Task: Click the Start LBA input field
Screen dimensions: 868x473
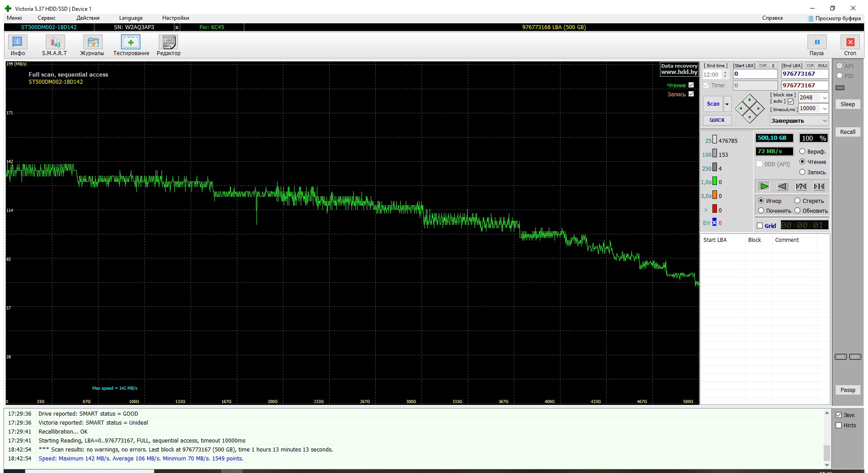Action: tap(755, 74)
